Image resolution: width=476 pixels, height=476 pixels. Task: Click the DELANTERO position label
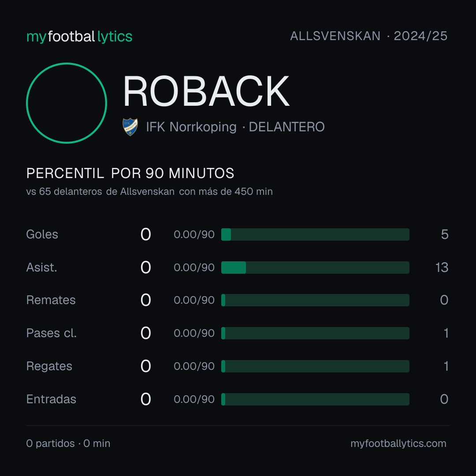tap(286, 127)
